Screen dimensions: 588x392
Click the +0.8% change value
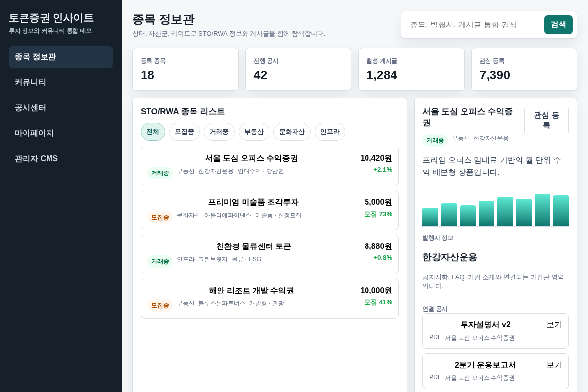pos(383,258)
